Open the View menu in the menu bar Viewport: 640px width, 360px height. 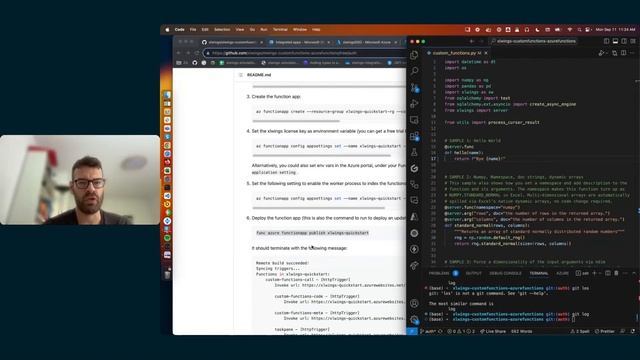click(x=240, y=29)
